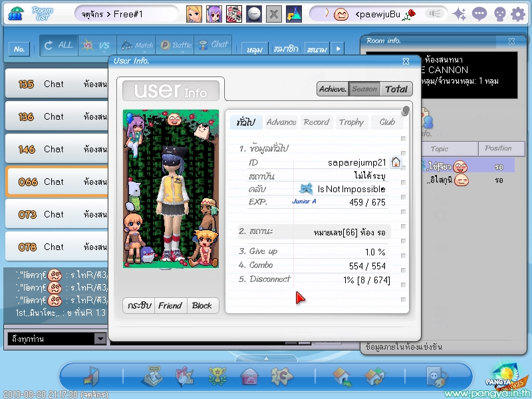
Task: Open the Advance tab in User Info
Action: (281, 122)
